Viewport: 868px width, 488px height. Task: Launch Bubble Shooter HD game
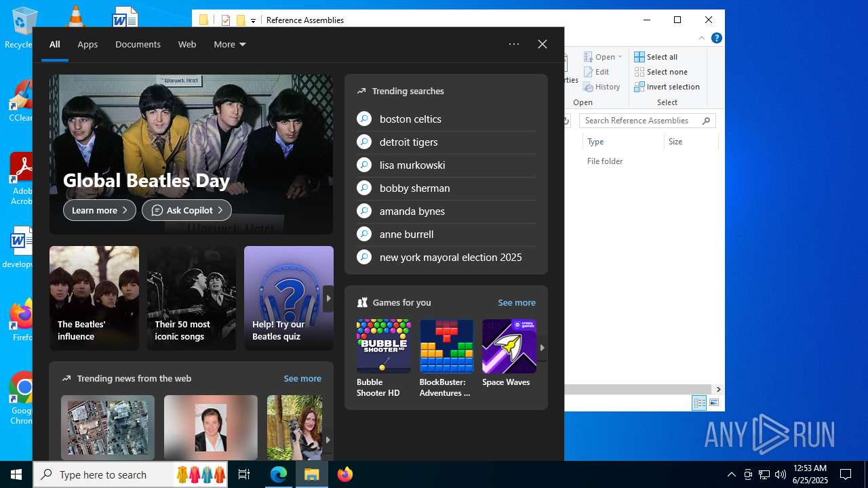tap(384, 359)
